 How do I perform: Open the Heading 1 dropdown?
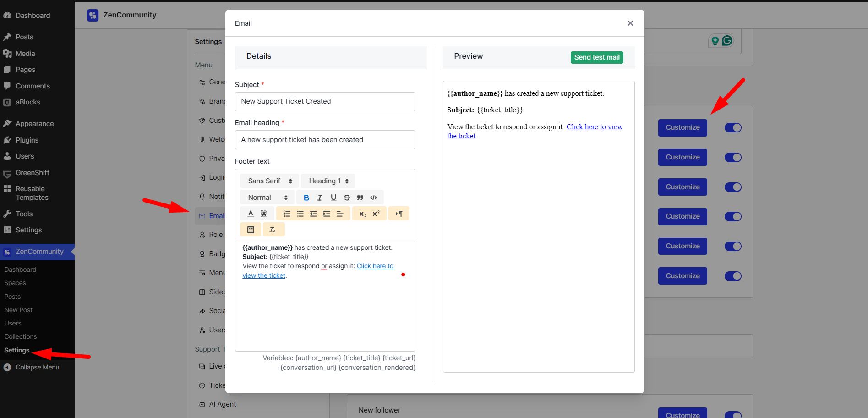pos(328,181)
